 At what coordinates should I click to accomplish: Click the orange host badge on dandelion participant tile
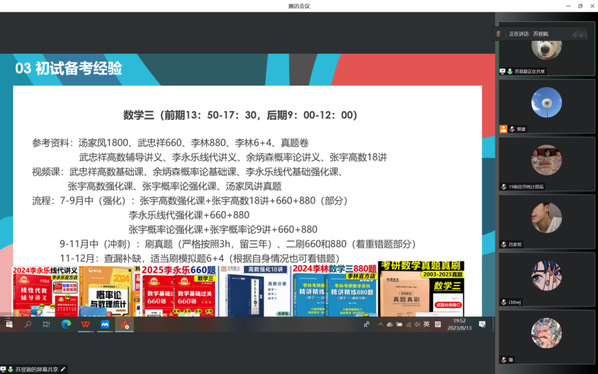(503, 129)
